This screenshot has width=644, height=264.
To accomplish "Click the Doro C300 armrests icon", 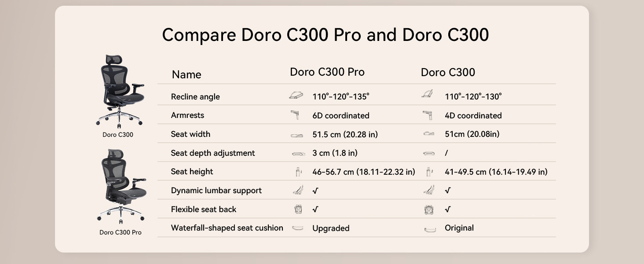I will (427, 115).
